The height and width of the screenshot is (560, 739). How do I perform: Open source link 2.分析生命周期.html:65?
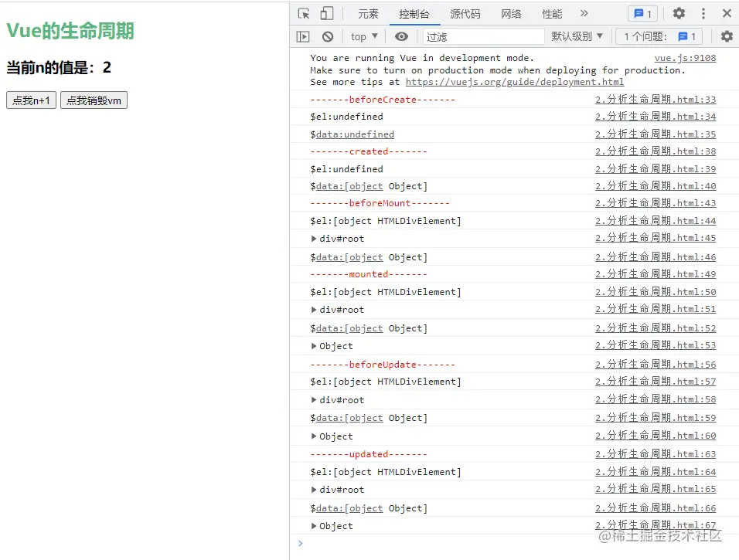(x=656, y=489)
